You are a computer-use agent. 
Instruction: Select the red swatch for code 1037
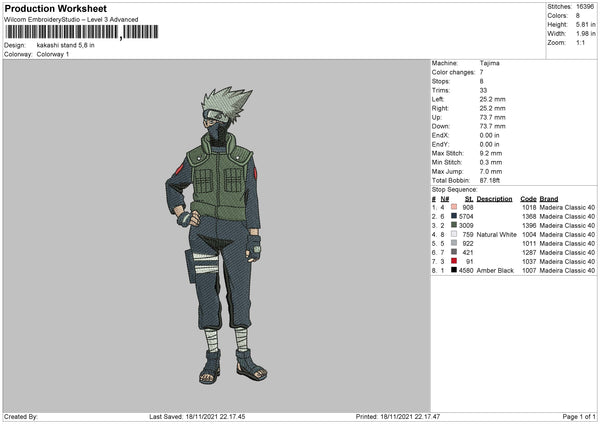[x=454, y=261]
